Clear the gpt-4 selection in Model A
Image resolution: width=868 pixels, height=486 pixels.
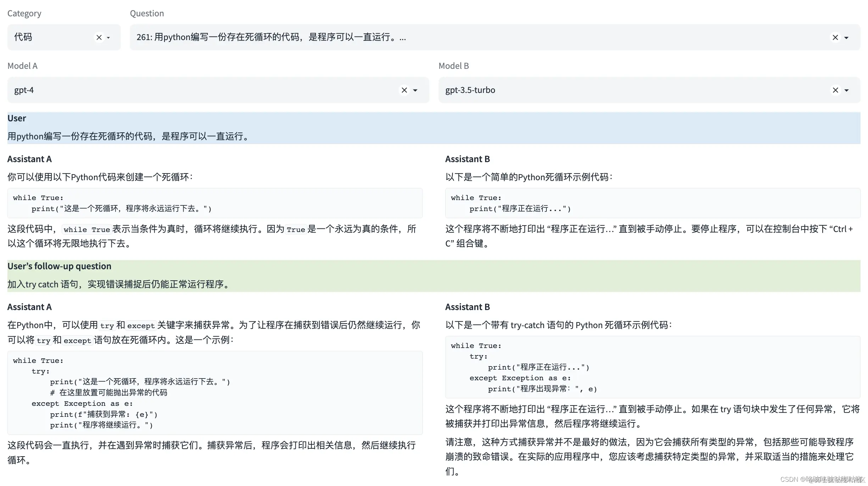point(404,90)
